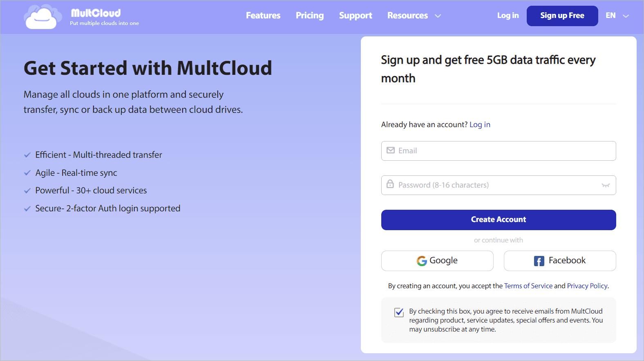The height and width of the screenshot is (361, 644).
Task: Click the MultCloud brand name text
Action: tap(96, 13)
